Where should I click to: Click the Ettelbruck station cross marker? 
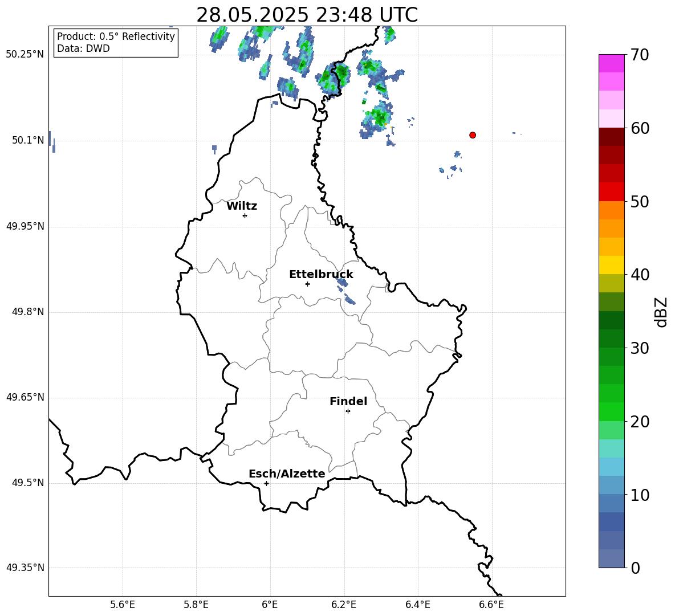[307, 284]
